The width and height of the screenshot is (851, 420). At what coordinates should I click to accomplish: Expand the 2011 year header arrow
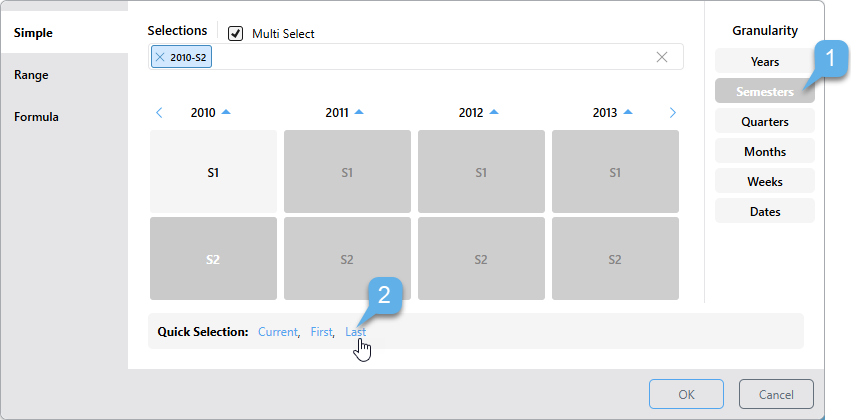click(x=359, y=112)
